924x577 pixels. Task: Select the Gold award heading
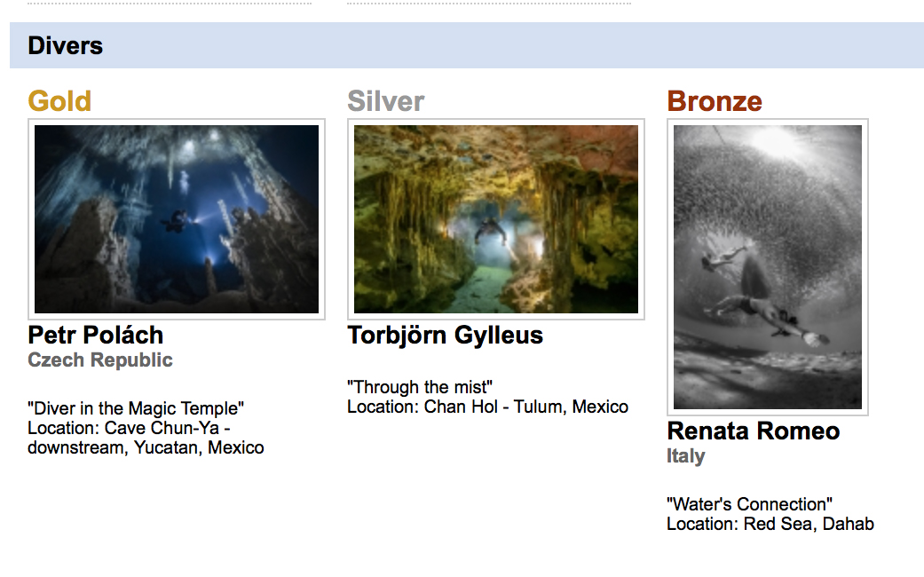[59, 101]
